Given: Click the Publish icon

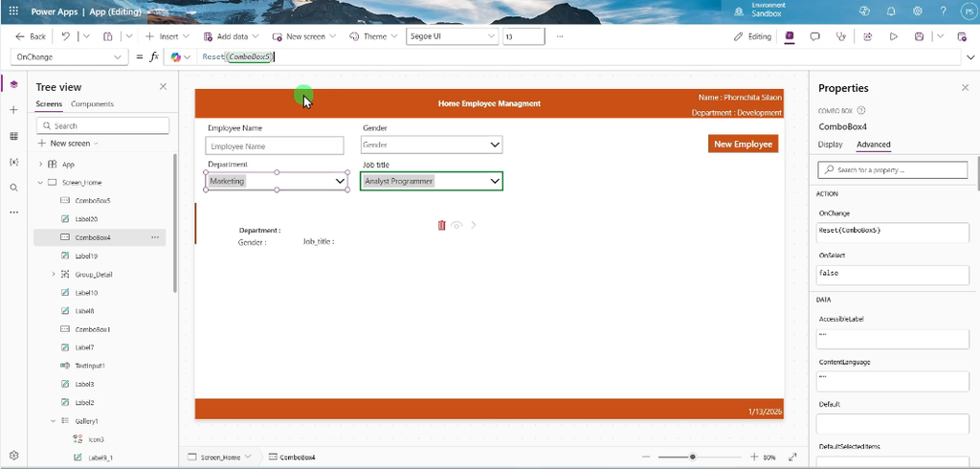Looking at the screenshot, I should [x=962, y=37].
